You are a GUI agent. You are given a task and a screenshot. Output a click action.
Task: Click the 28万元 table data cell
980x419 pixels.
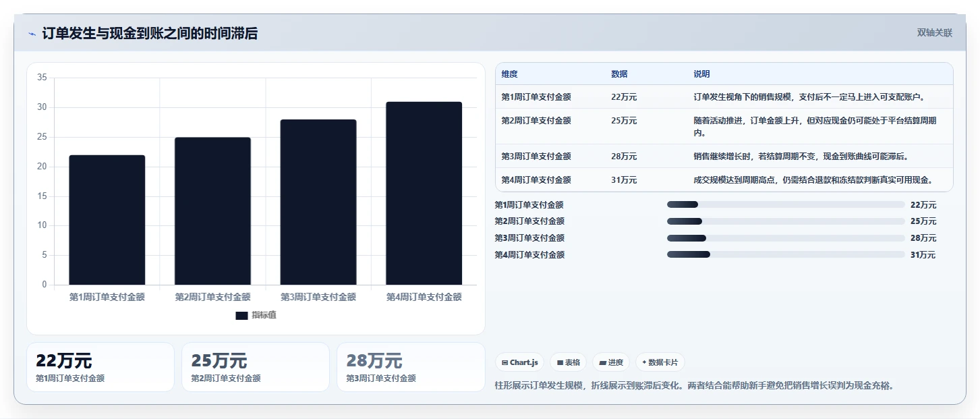pyautogui.click(x=624, y=157)
